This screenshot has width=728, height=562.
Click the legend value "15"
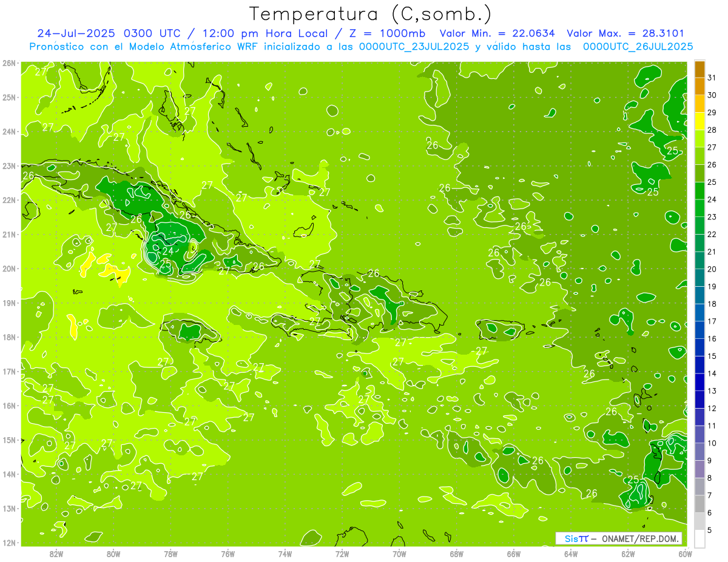pyautogui.click(x=712, y=356)
